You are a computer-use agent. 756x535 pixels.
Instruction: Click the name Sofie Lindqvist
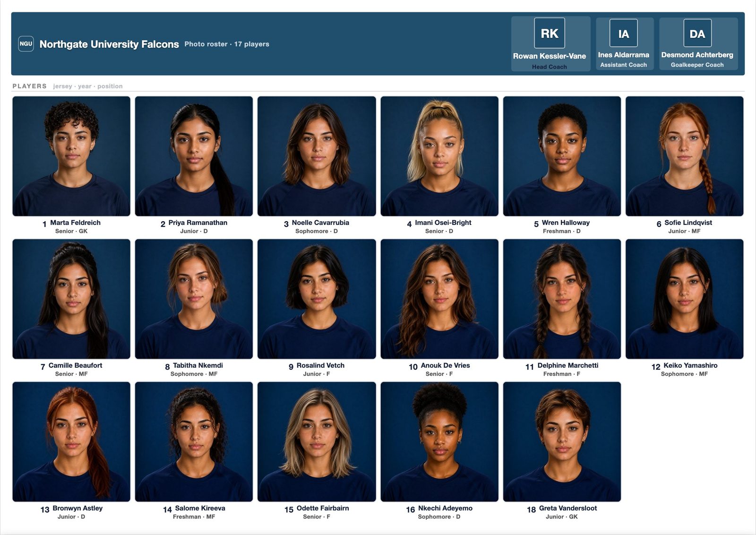tap(688, 223)
